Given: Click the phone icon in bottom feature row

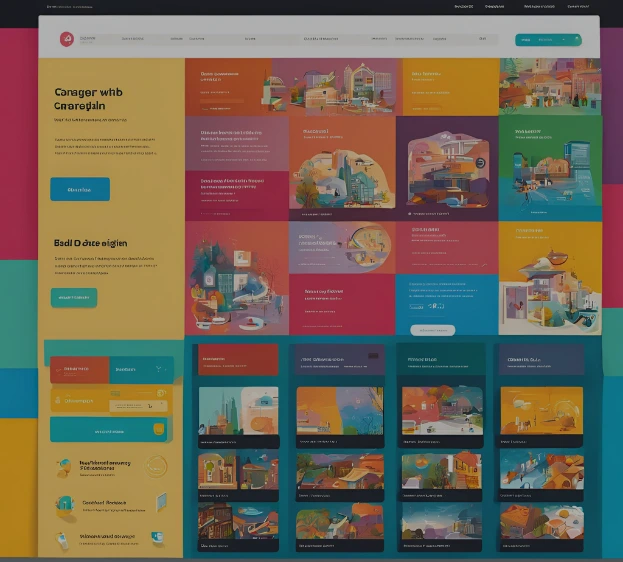Looking at the screenshot, I should 62,540.
